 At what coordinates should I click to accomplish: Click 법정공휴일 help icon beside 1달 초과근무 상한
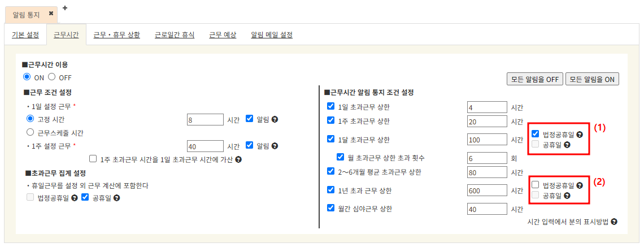(x=579, y=135)
